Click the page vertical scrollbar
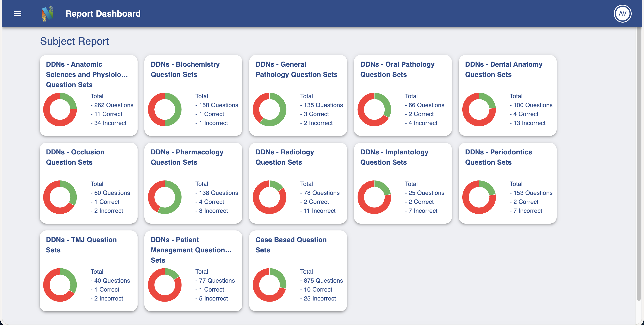 (638, 162)
